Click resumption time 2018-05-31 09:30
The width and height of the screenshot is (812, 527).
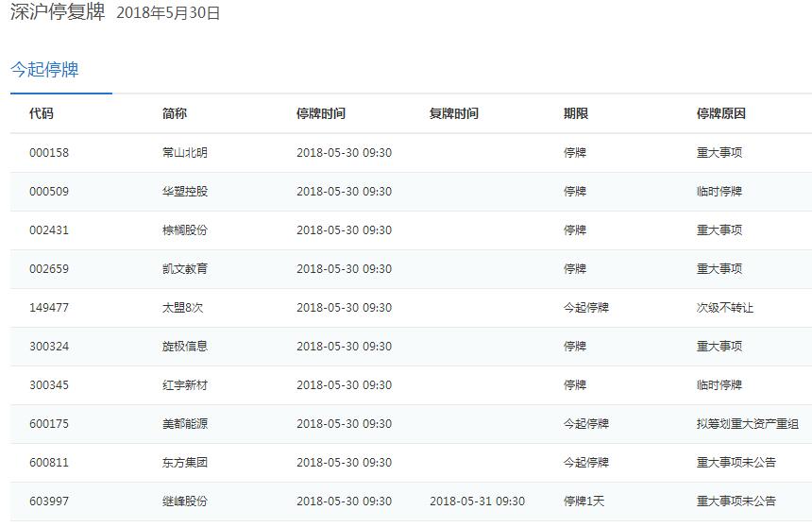coord(477,501)
